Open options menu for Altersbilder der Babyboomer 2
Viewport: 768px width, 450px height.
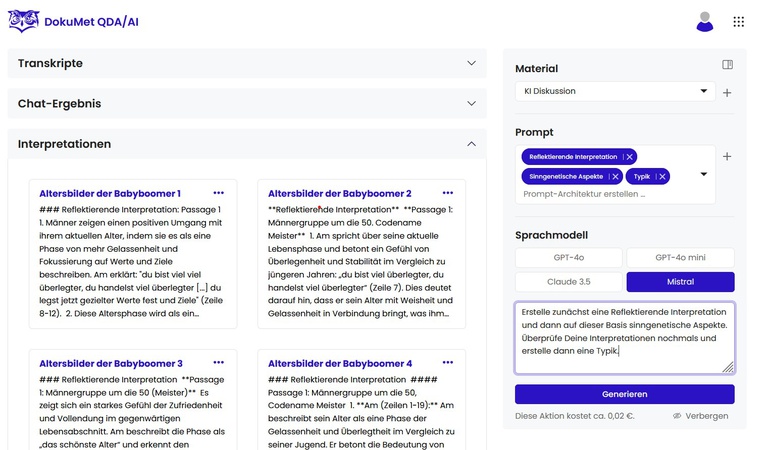[448, 193]
